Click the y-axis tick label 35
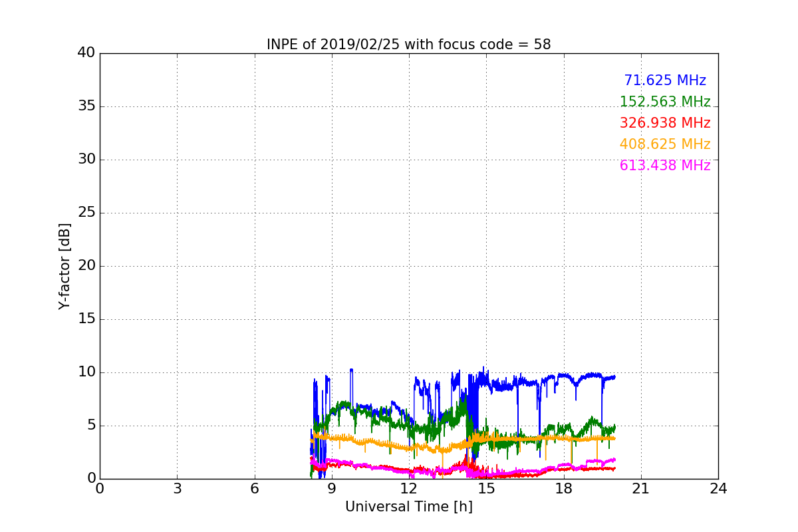Viewport: 798px width, 532px height. 86,106
